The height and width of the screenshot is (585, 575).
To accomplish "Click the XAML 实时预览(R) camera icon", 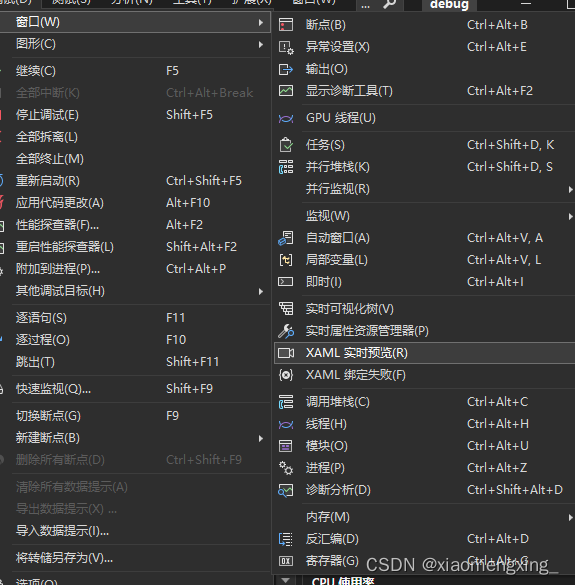I will 286,353.
